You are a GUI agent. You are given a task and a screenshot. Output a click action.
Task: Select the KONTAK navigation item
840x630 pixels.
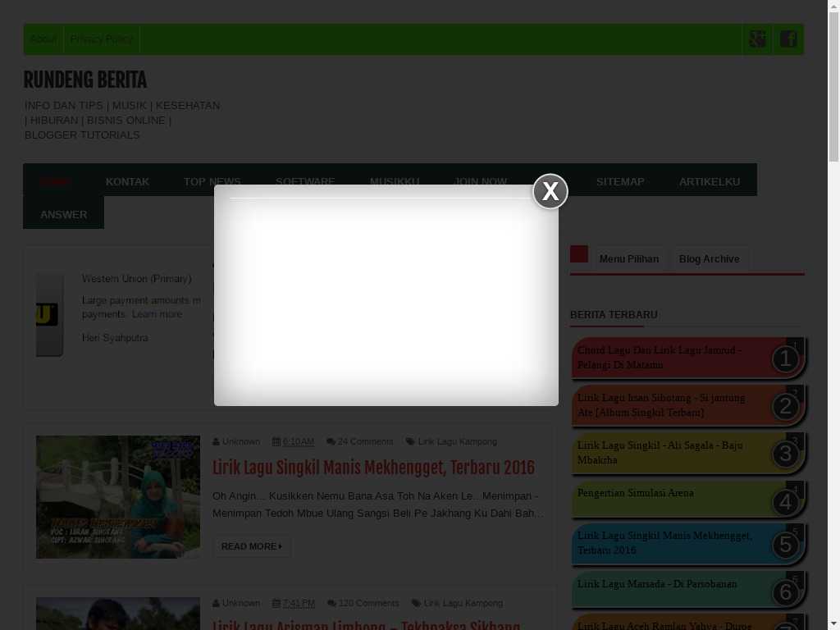[127, 181]
